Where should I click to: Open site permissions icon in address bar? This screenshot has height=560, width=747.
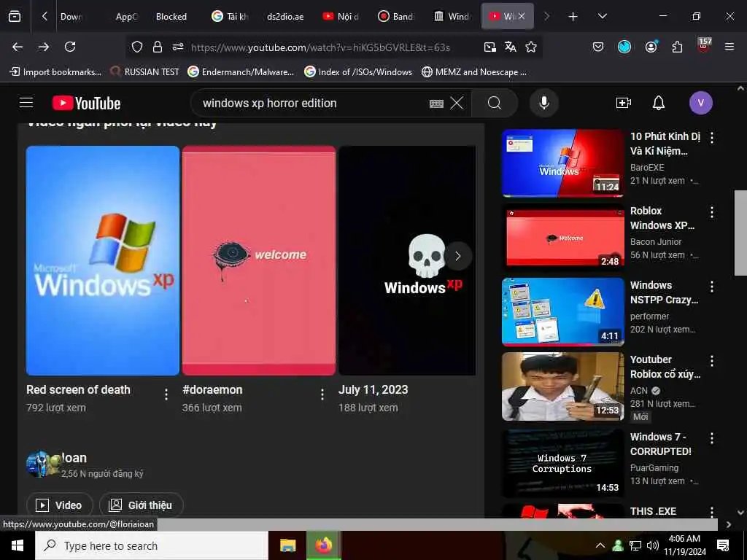[178, 47]
